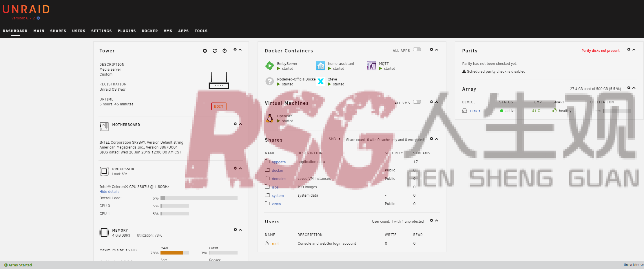Click the UNRAID logo
This screenshot has width=644, height=269.
(26, 10)
